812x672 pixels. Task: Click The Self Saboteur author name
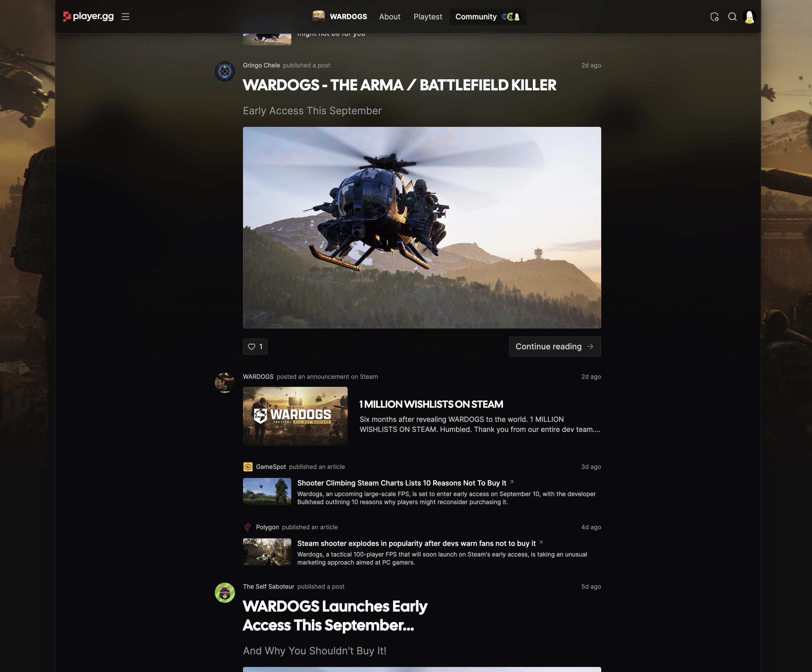tap(268, 586)
